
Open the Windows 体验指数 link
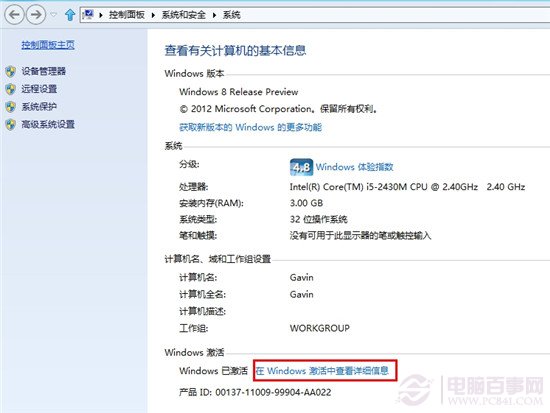[x=355, y=167]
